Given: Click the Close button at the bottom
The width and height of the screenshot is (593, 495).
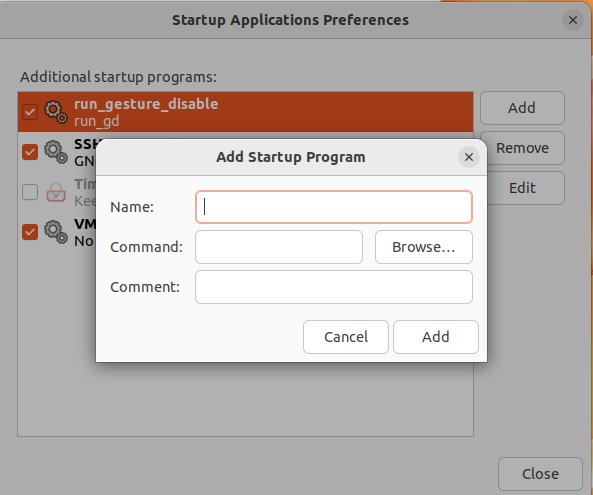Looking at the screenshot, I should (x=540, y=474).
